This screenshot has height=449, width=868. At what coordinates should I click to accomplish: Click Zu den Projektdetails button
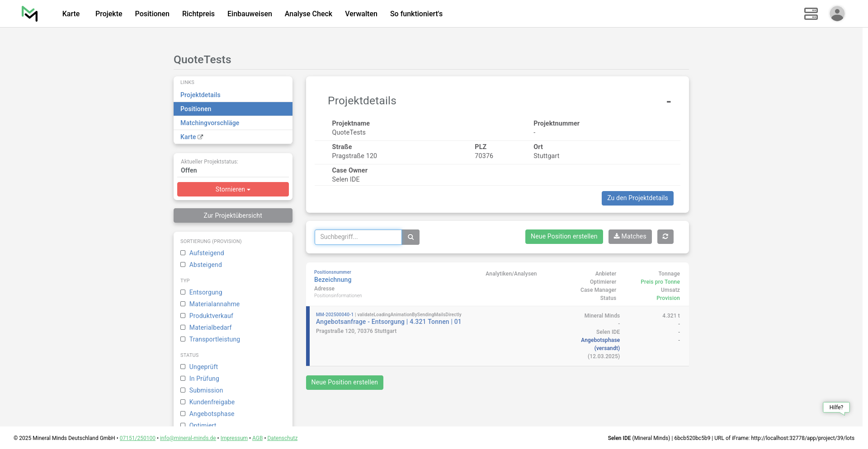pyautogui.click(x=637, y=198)
